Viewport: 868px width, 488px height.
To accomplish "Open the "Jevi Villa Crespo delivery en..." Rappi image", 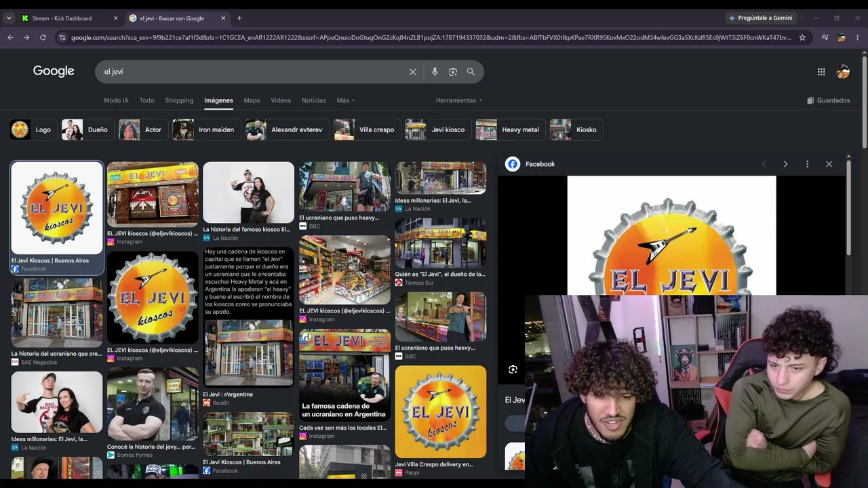I will click(x=441, y=412).
